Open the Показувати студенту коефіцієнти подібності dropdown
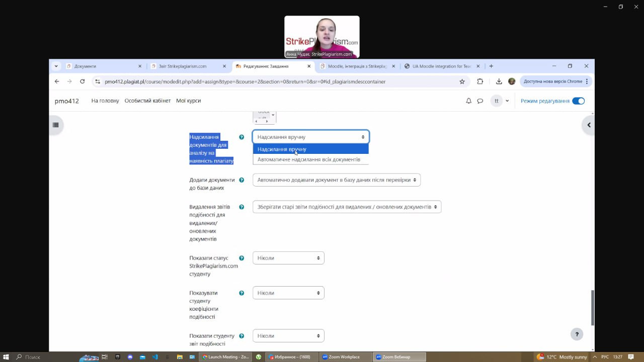Viewport: 644px width, 362px height. pyautogui.click(x=288, y=293)
